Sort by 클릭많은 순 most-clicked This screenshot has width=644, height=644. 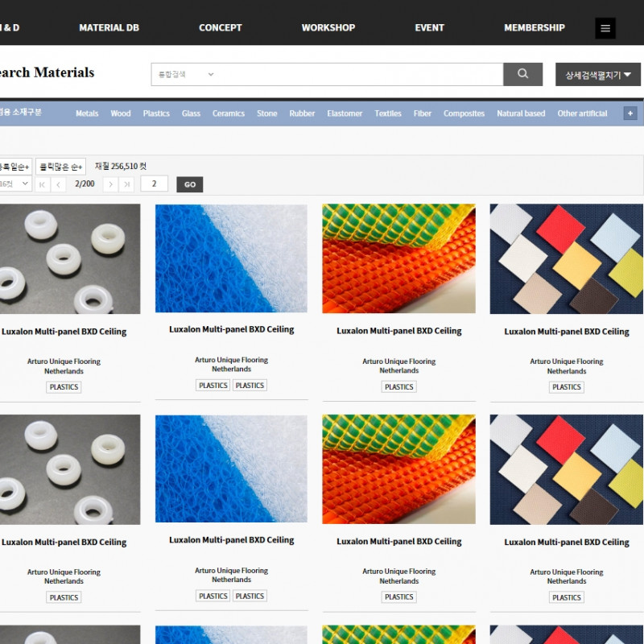click(60, 167)
